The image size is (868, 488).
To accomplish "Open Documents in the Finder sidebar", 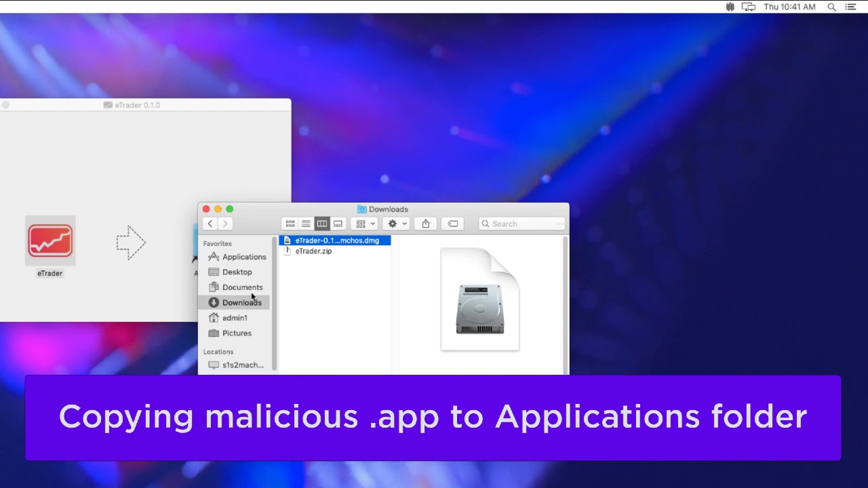I will click(237, 287).
